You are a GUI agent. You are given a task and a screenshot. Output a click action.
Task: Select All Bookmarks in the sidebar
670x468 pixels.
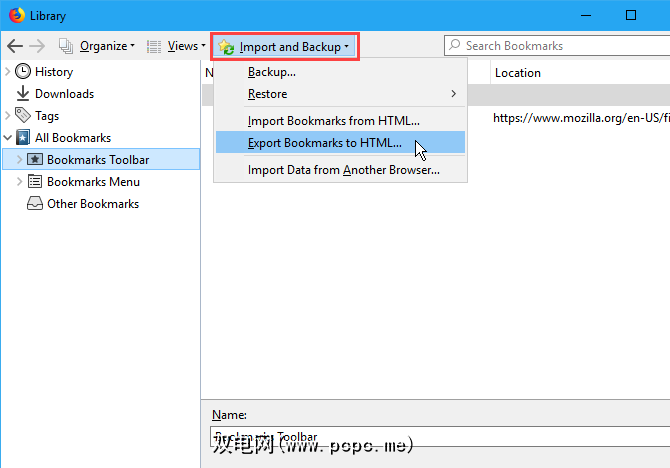pos(73,138)
